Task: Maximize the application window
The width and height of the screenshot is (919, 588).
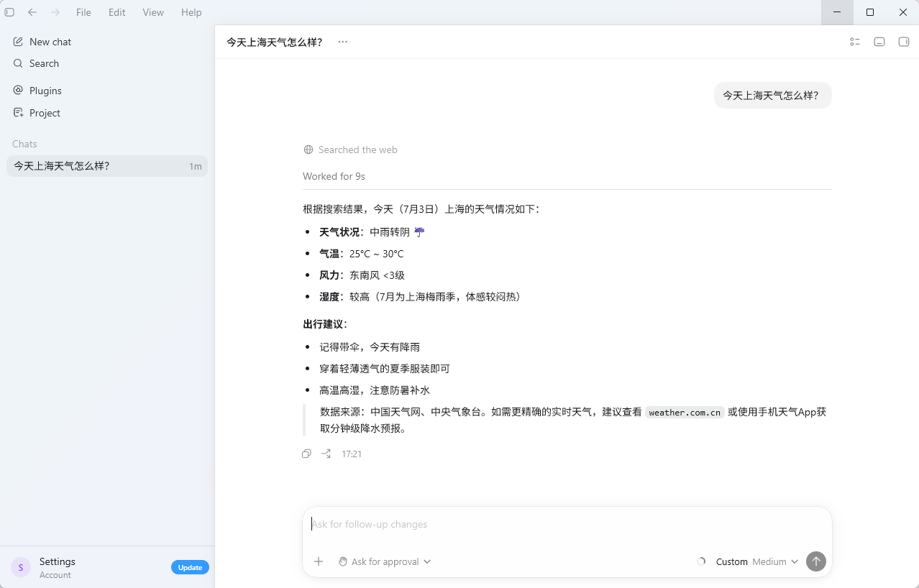Action: [870, 12]
